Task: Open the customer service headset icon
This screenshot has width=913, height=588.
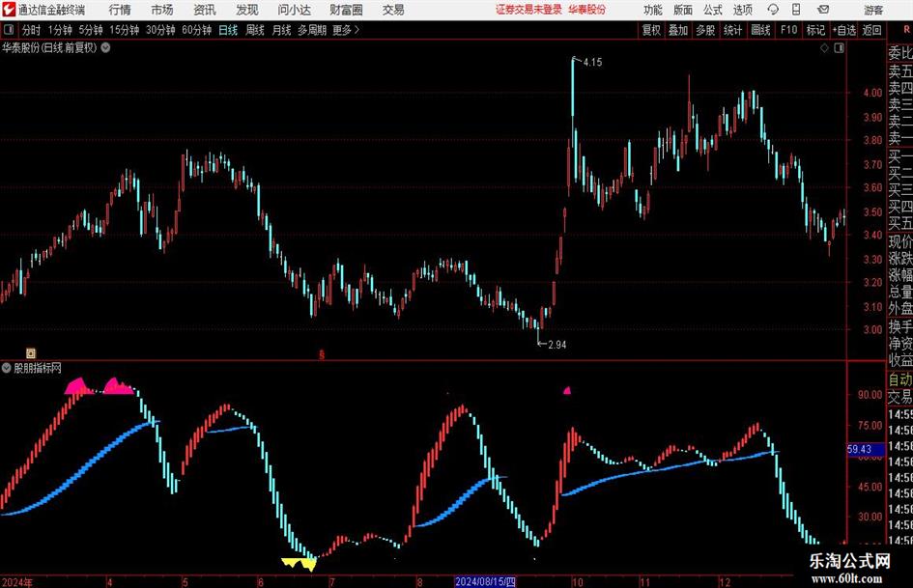Action: click(773, 10)
